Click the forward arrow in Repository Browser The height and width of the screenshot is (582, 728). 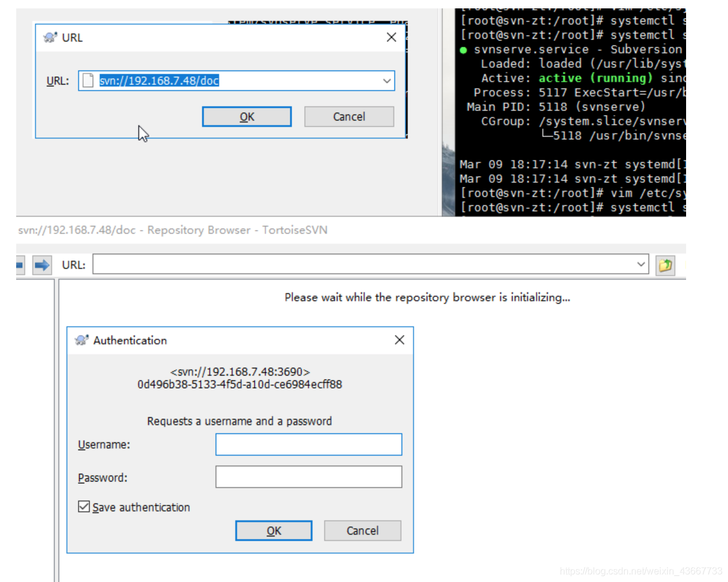coord(42,265)
